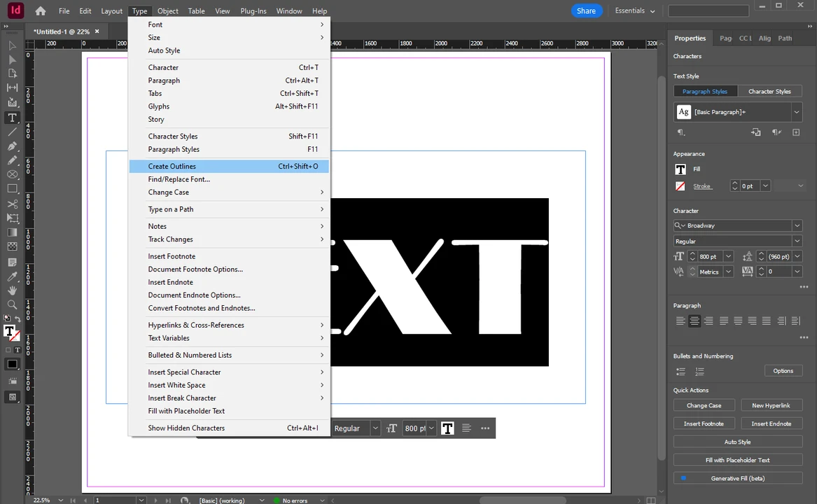
Task: Click Bullets and Numbering Options button
Action: [x=783, y=371]
